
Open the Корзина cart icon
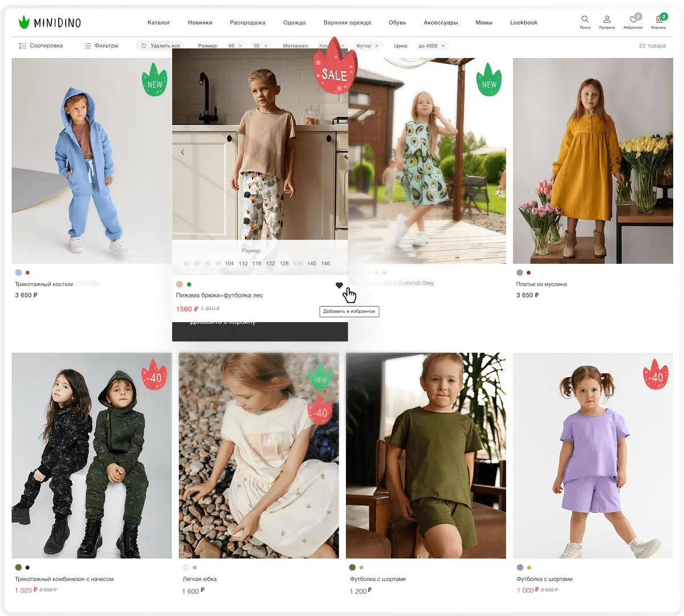pyautogui.click(x=659, y=21)
